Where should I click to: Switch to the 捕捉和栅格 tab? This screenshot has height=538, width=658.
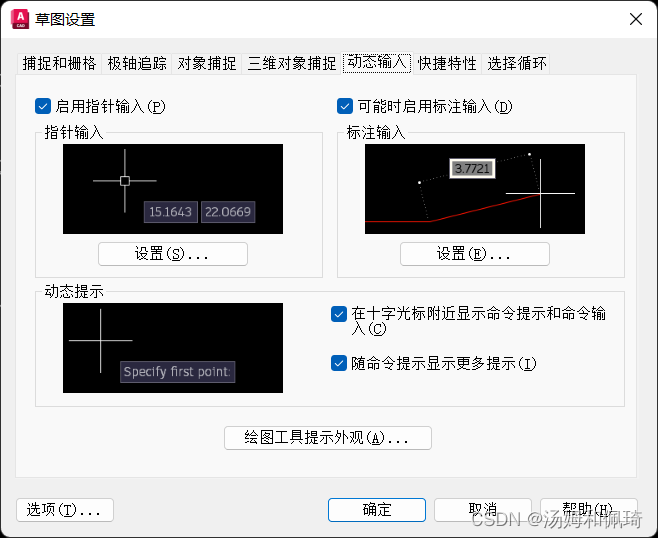tap(59, 64)
